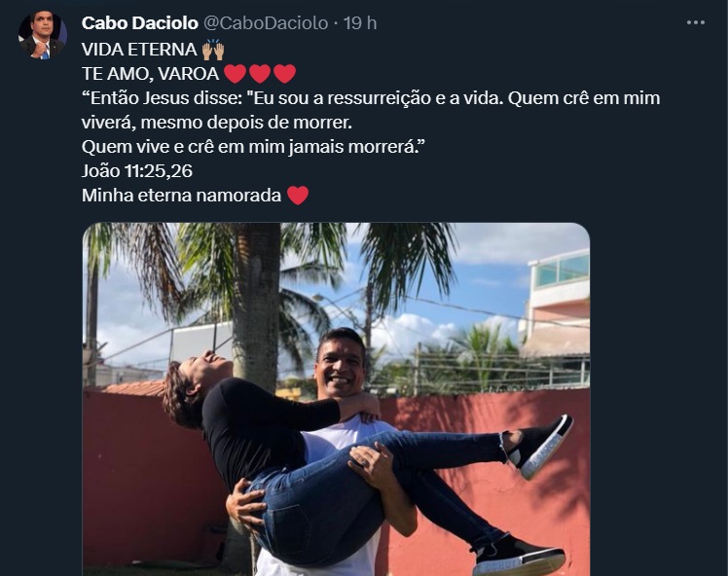728x576 pixels.
Task: Click the middle red heart after VAROA
Action: pyautogui.click(x=260, y=74)
